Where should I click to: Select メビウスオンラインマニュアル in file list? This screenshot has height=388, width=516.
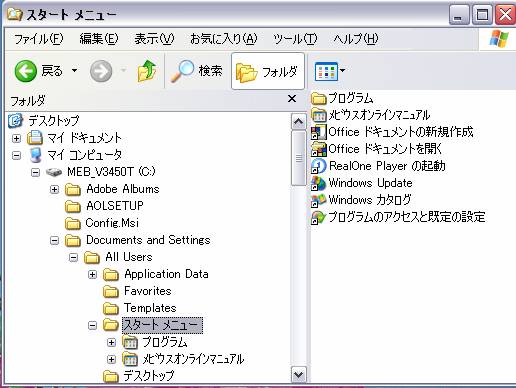371,115
